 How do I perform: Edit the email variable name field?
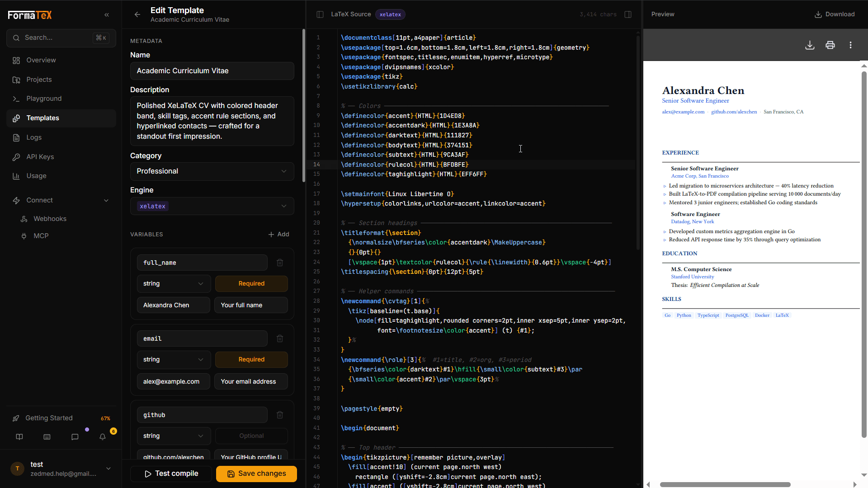pos(202,338)
